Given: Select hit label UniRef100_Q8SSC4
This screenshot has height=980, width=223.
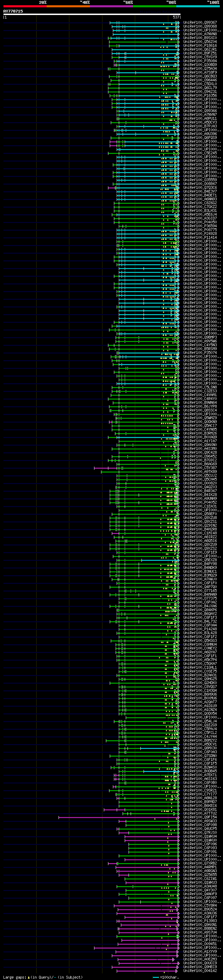Looking at the screenshot, I should coord(200,410).
